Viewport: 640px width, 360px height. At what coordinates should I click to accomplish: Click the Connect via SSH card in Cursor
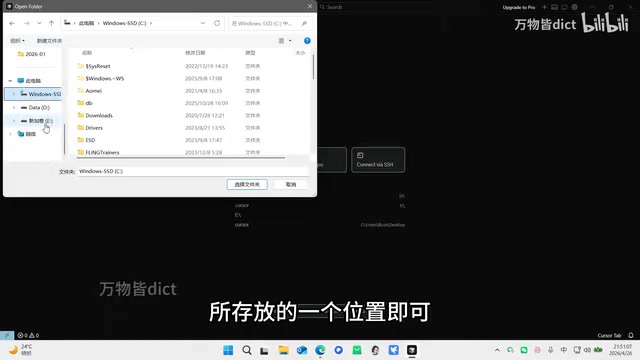tap(378, 160)
